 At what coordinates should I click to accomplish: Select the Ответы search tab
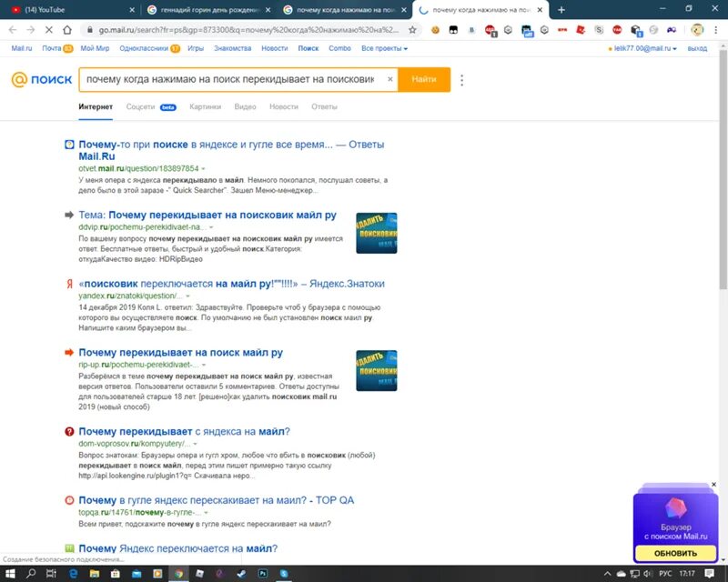click(x=324, y=106)
